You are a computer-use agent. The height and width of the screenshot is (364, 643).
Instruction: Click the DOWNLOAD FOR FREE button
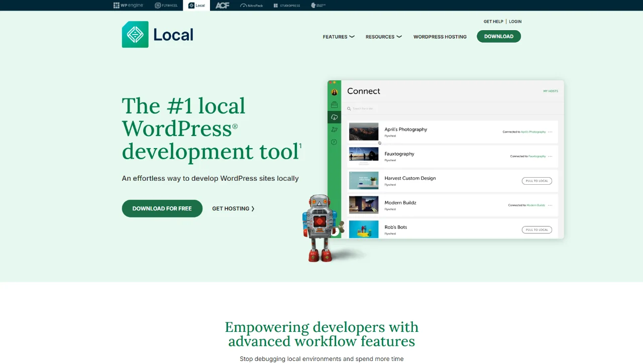pos(162,208)
